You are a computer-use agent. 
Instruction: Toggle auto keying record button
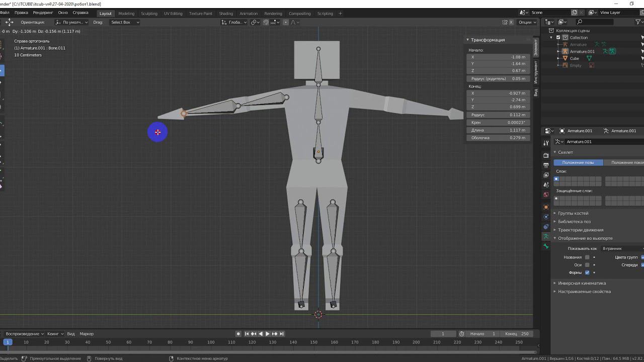pos(238,334)
